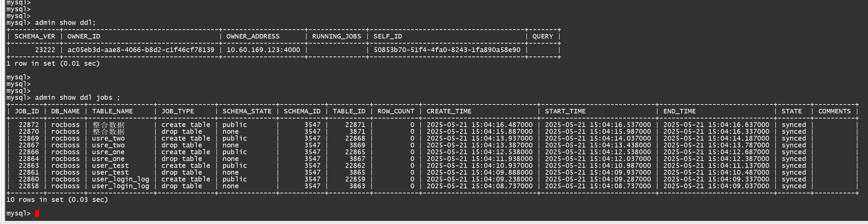Click the RUNNING_JOBS column header
Screen dimensions: 868x224
(x=337, y=36)
